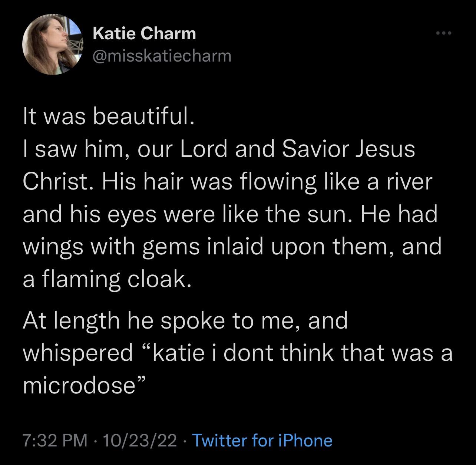This screenshot has height=465, width=476.
Task: Open Katie Charm's profile picture
Action: pyautogui.click(x=52, y=44)
